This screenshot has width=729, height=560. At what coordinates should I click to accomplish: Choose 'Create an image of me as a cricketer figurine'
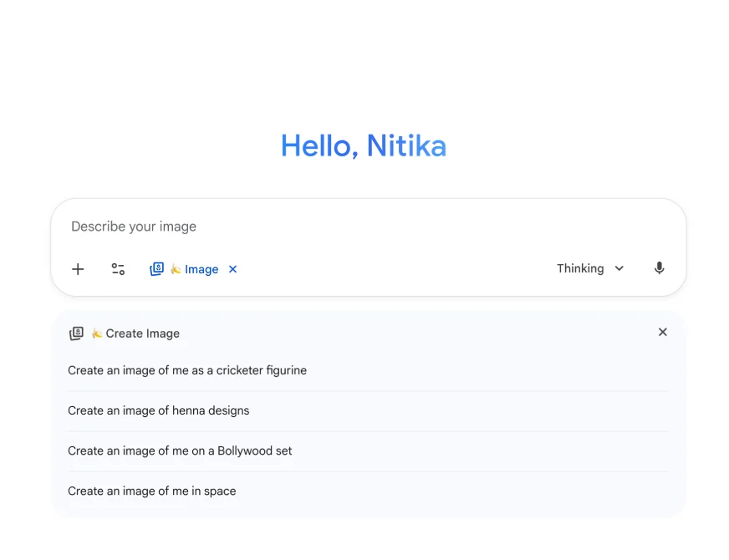[x=187, y=370]
